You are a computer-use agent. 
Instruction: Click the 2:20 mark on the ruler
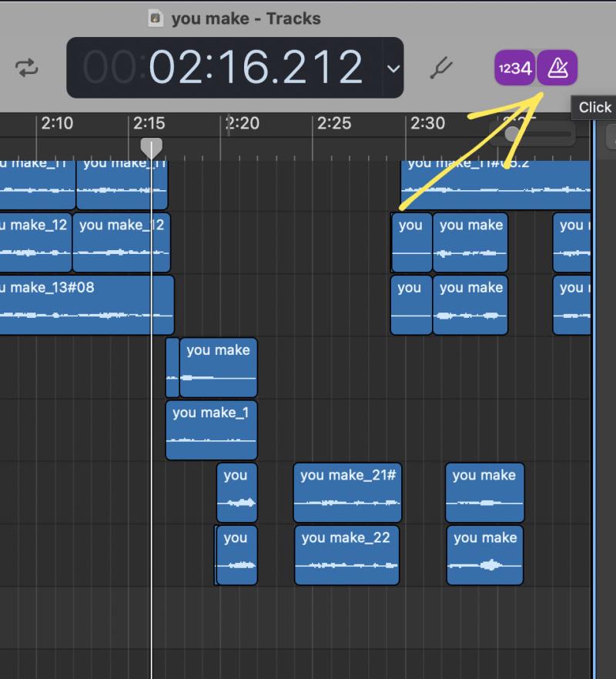[241, 123]
